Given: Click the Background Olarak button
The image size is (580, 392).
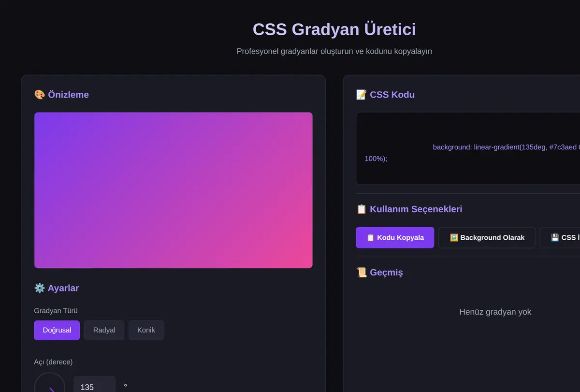Looking at the screenshot, I should (487, 237).
